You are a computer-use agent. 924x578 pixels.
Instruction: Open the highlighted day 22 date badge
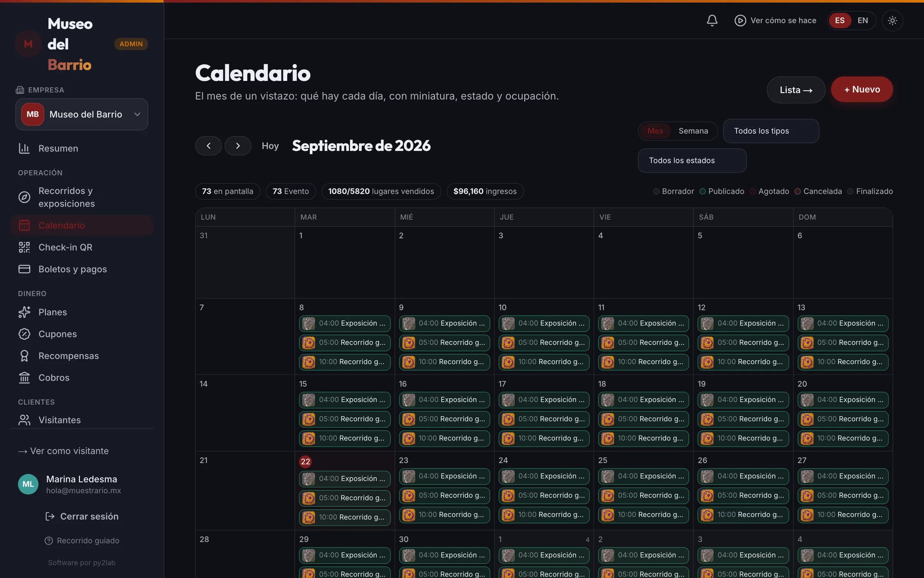305,462
